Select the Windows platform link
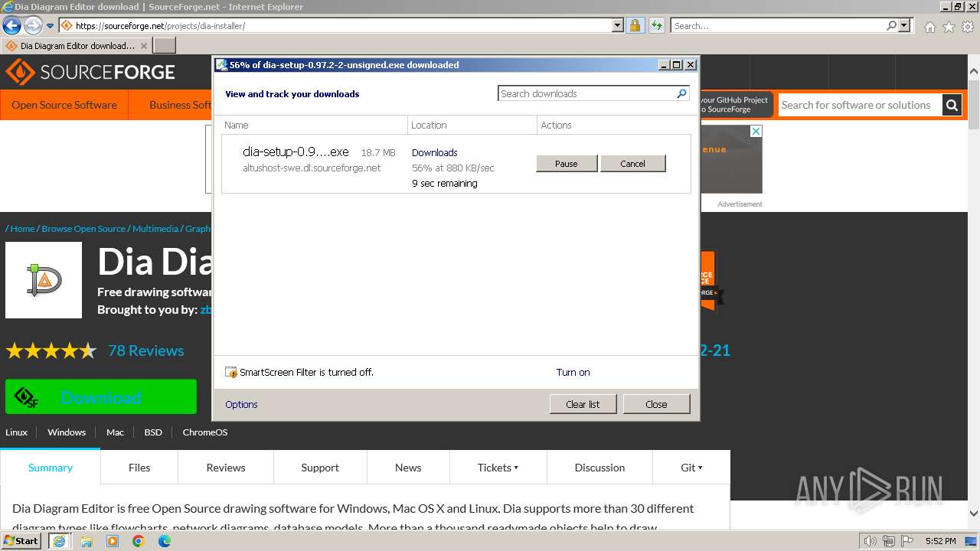 point(67,432)
